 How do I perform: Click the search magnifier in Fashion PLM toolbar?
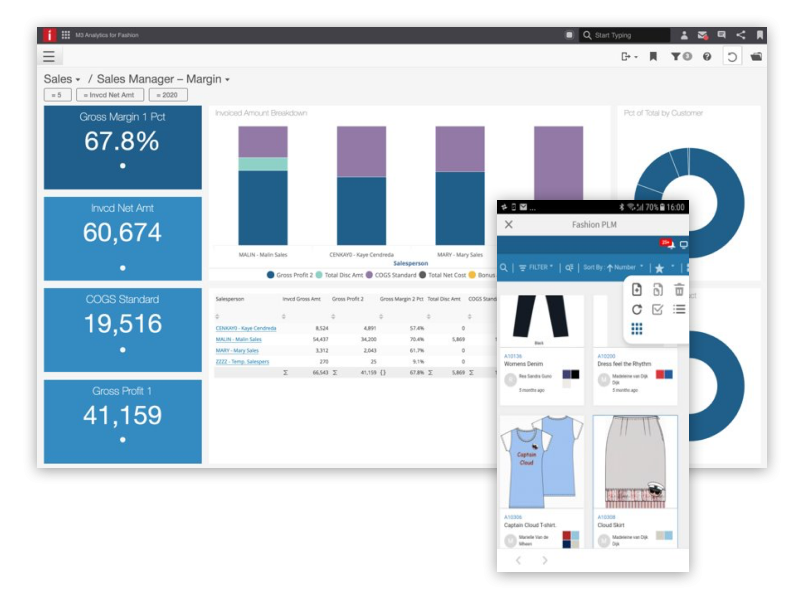click(504, 267)
